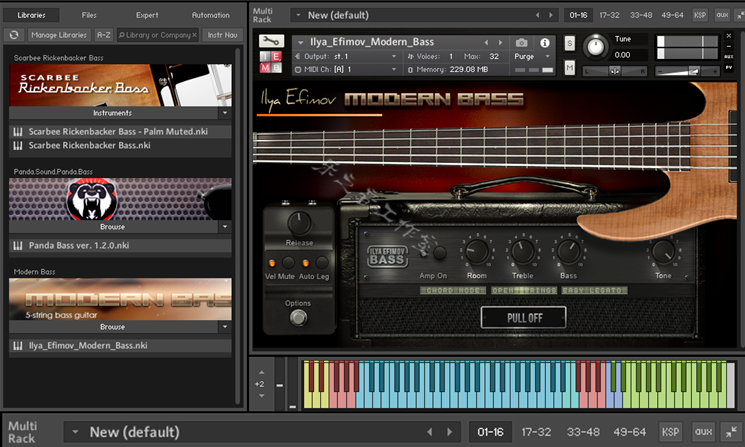
Task: Switch to the Files tab
Action: 89,15
